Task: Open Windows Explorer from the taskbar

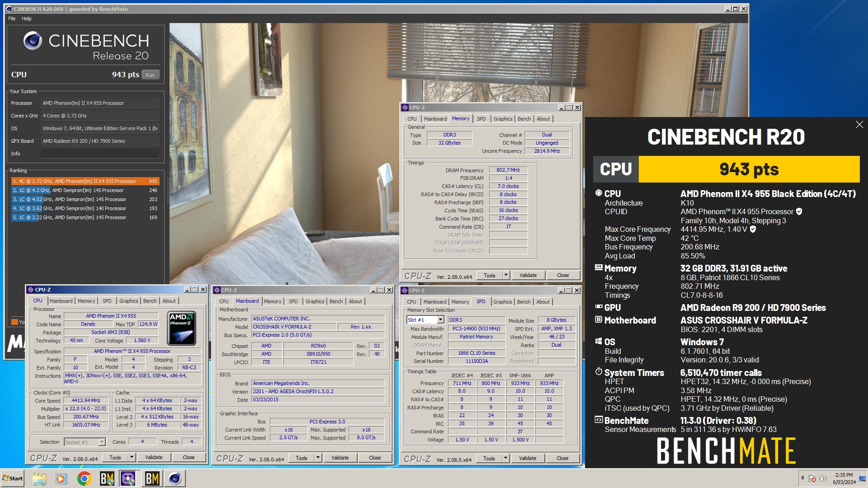Action: coord(39,479)
